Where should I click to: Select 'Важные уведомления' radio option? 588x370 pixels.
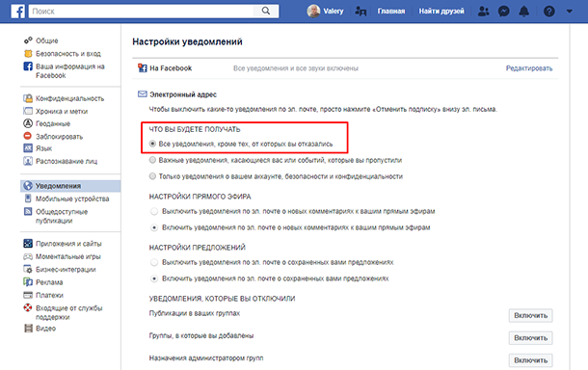point(152,160)
